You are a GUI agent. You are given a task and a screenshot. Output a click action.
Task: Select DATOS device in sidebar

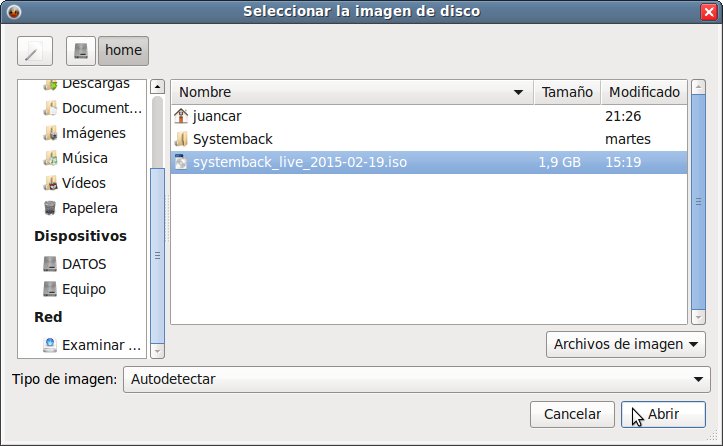pyautogui.click(x=83, y=264)
